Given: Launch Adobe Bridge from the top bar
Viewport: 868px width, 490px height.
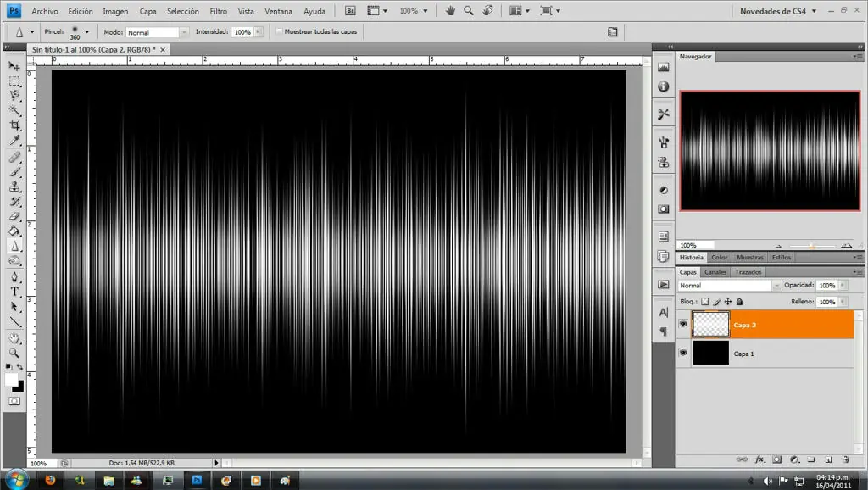Looking at the screenshot, I should tap(352, 11).
